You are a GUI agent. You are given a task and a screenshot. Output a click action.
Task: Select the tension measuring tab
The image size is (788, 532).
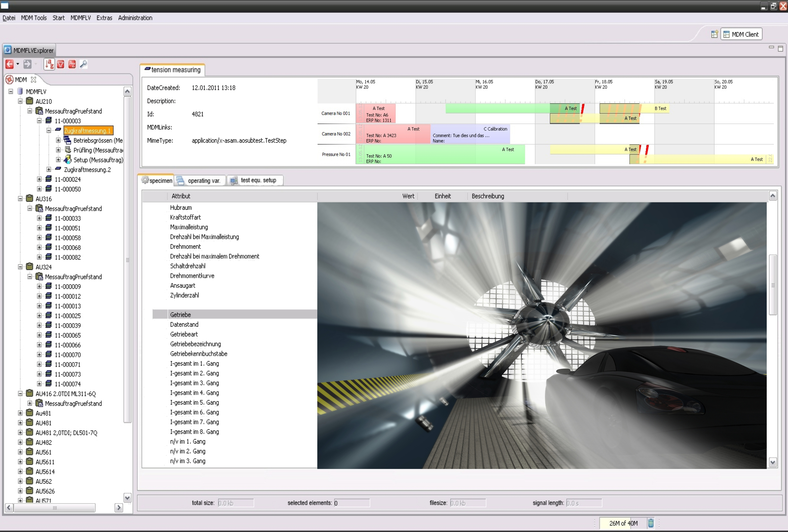pos(173,70)
